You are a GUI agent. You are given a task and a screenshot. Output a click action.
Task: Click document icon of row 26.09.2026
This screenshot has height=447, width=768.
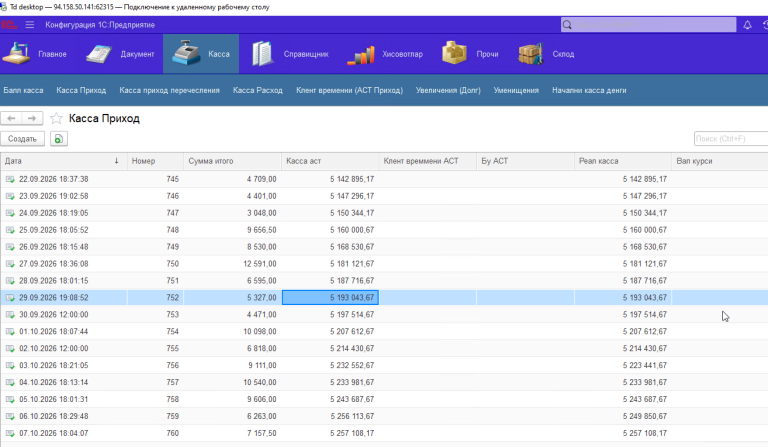10,247
